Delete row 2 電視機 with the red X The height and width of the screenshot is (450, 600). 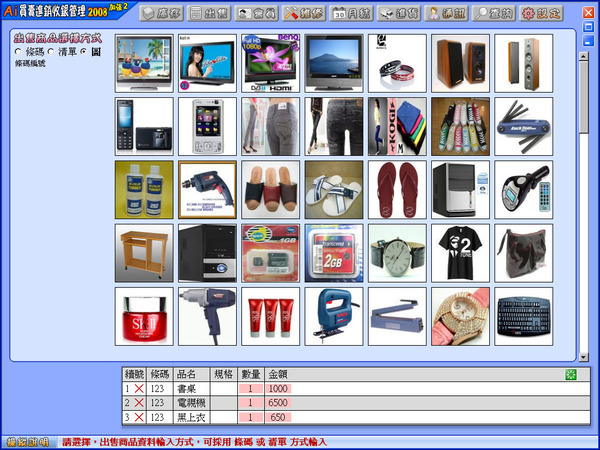[x=139, y=403]
